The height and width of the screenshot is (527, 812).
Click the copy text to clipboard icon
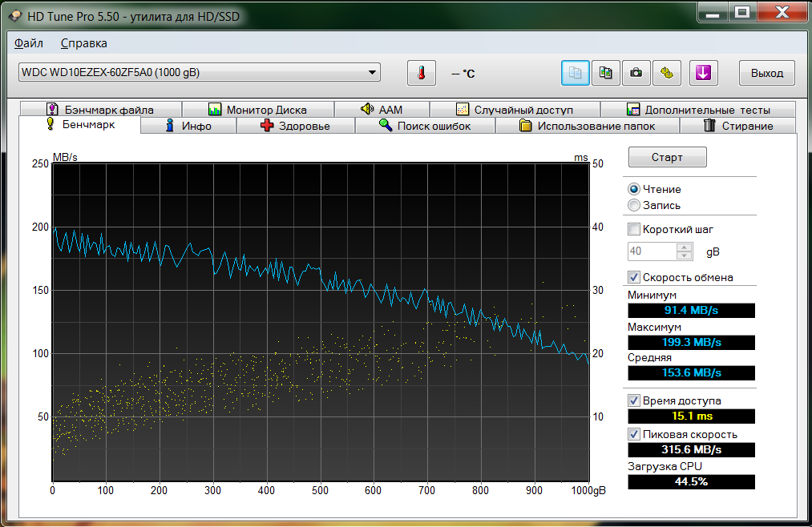[x=575, y=73]
